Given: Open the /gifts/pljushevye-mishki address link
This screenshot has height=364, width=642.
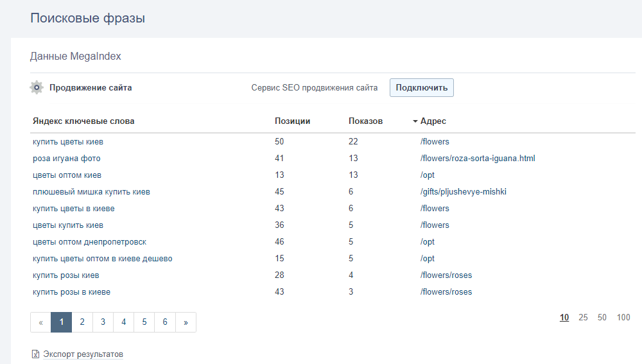Looking at the screenshot, I should click(463, 191).
